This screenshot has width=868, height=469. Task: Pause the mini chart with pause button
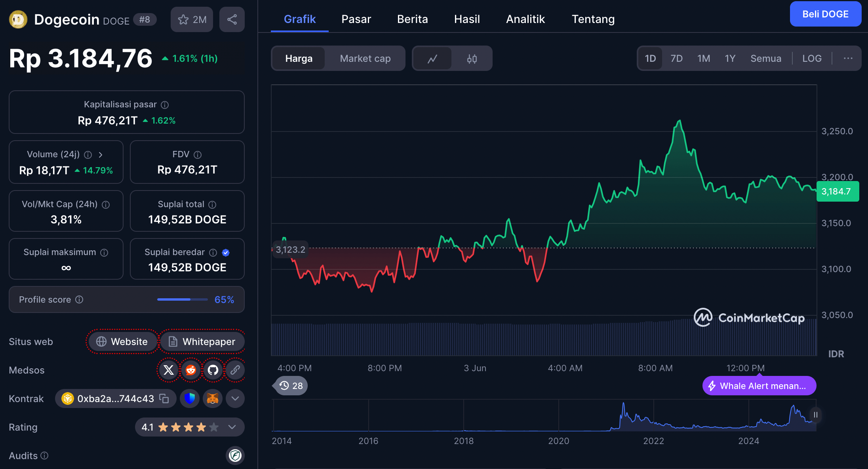click(x=816, y=415)
